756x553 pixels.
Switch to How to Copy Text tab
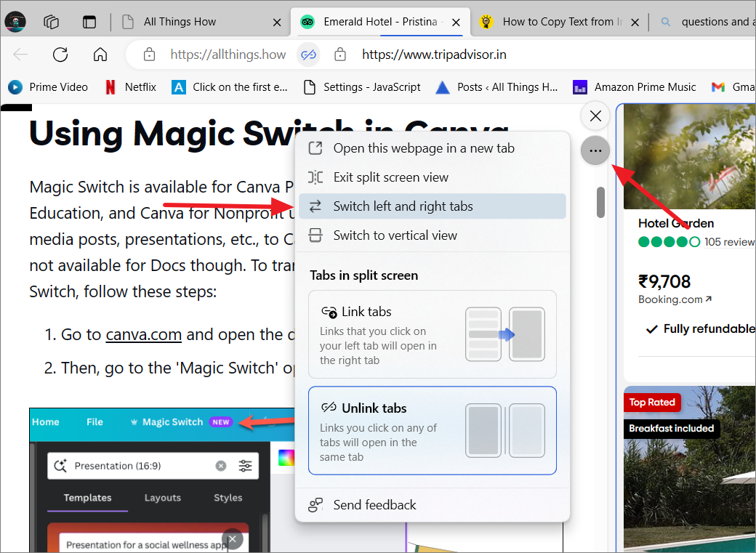coord(558,23)
